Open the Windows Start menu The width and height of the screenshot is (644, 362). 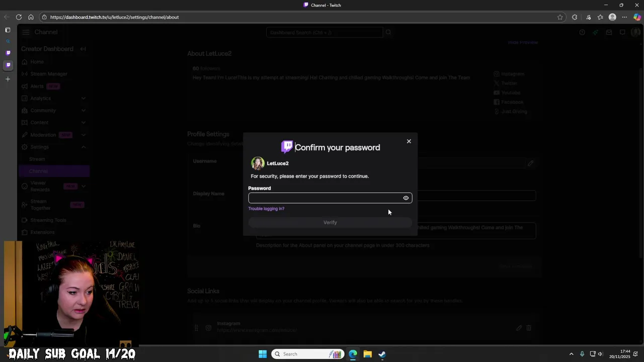pyautogui.click(x=263, y=354)
